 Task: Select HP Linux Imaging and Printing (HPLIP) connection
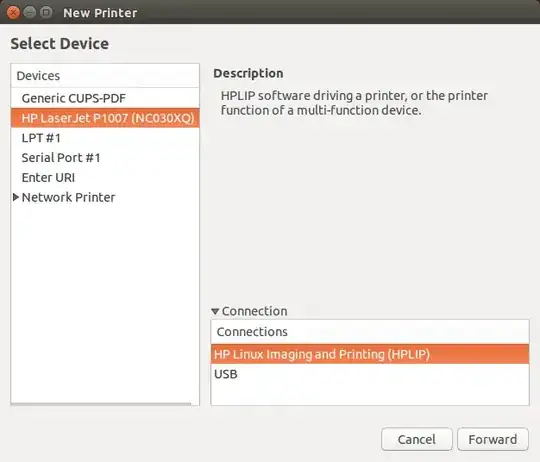(x=370, y=354)
